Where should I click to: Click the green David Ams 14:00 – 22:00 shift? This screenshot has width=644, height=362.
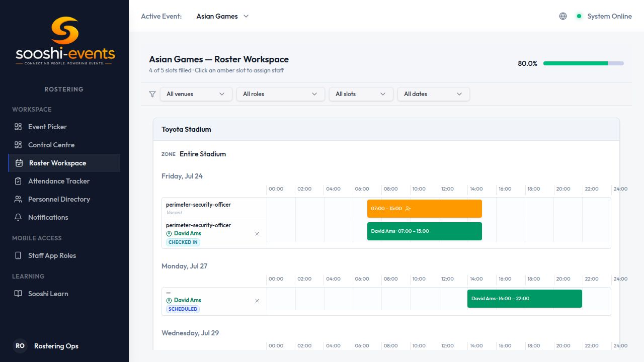pyautogui.click(x=525, y=299)
